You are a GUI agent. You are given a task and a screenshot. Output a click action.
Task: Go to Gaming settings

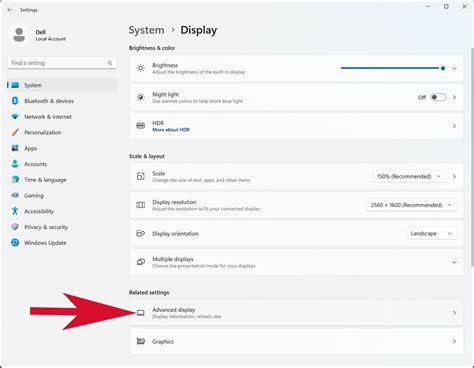pyautogui.click(x=62, y=195)
